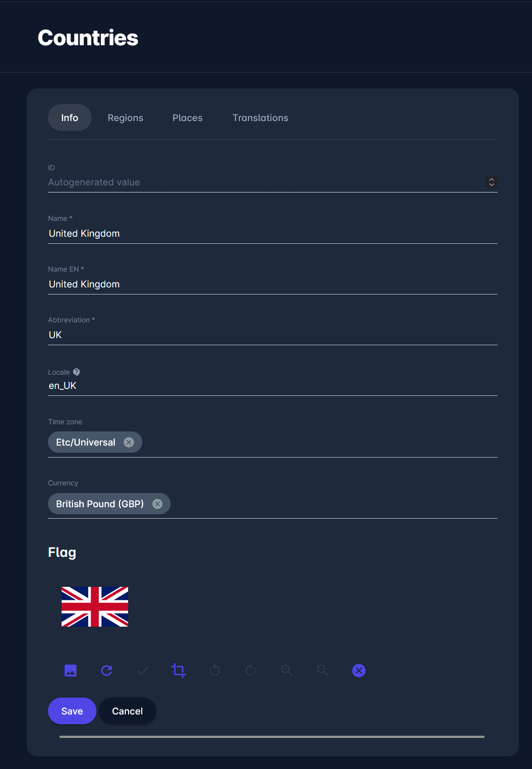
Task: Click the image upload icon under Flag
Action: [x=70, y=670]
